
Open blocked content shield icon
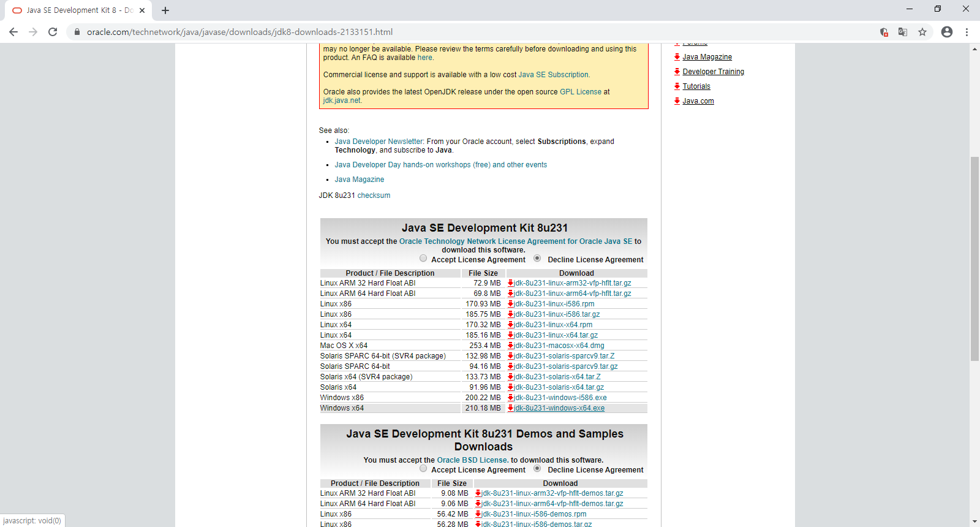[884, 32]
